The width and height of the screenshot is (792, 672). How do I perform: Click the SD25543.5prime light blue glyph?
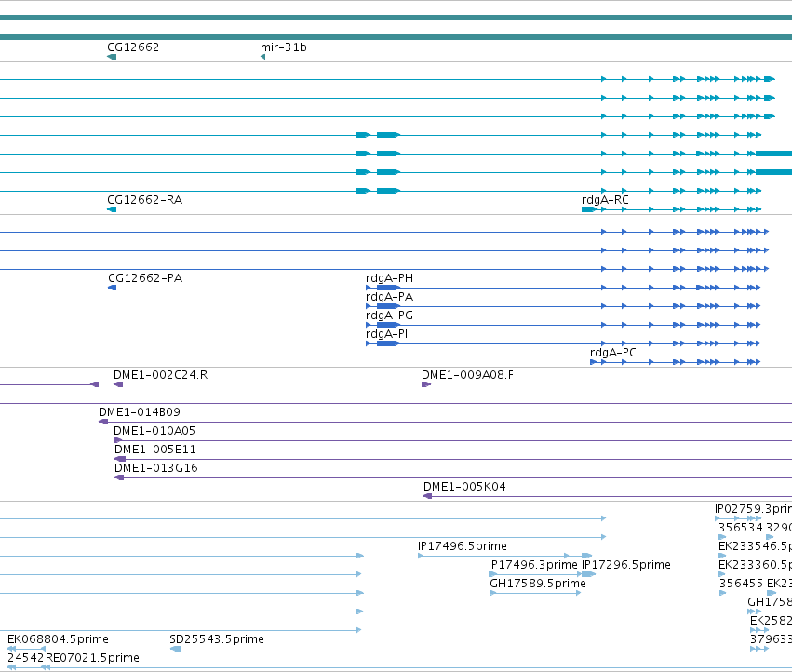point(175,649)
